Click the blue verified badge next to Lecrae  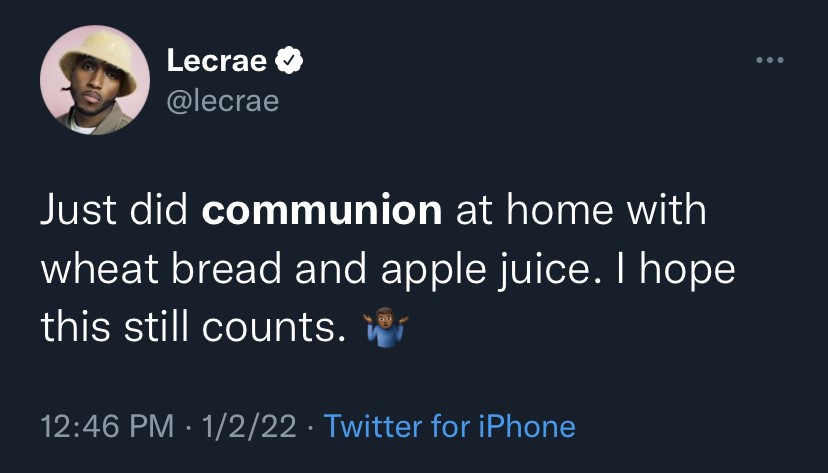tap(289, 61)
